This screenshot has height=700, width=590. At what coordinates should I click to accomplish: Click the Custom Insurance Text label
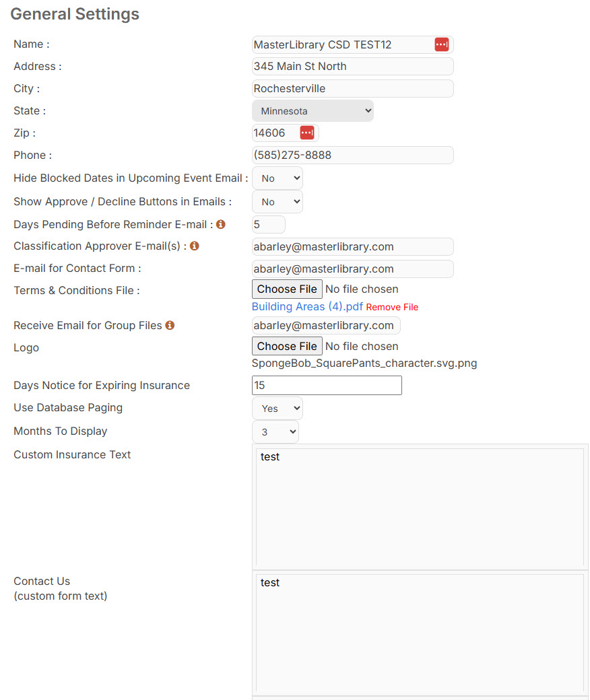72,454
